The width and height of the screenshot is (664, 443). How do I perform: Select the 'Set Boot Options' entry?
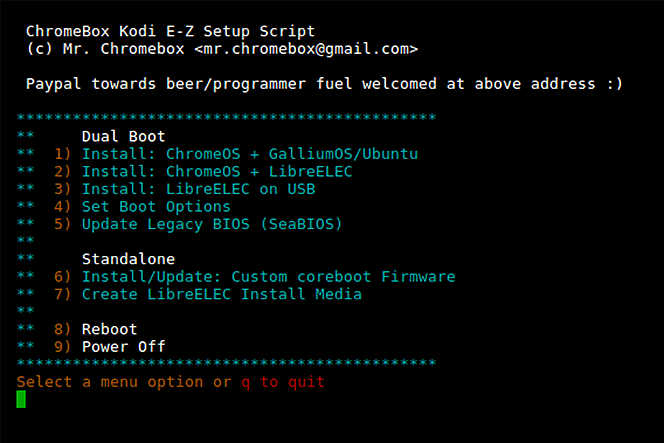pos(156,207)
